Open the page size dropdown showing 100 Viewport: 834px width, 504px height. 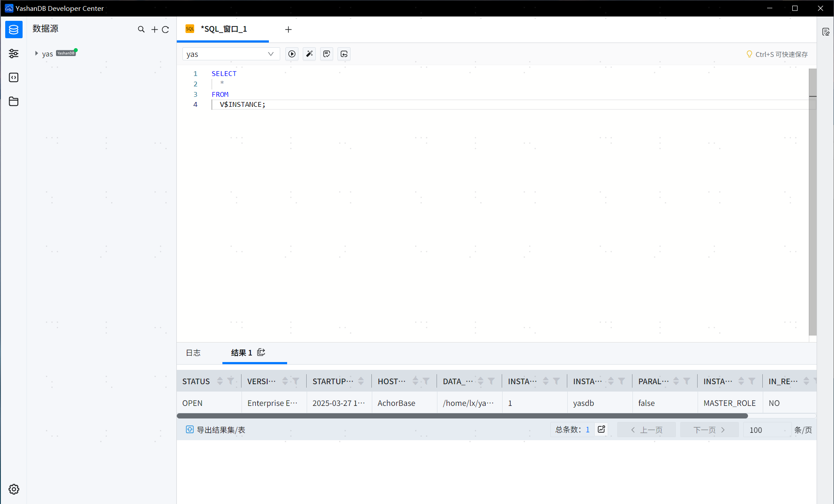pyautogui.click(x=767, y=430)
